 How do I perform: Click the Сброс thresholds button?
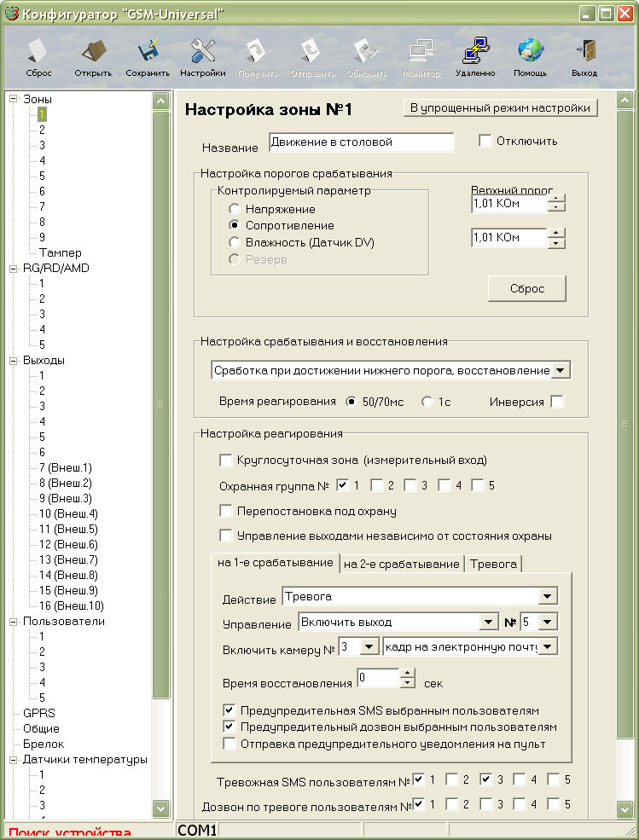pos(527,288)
